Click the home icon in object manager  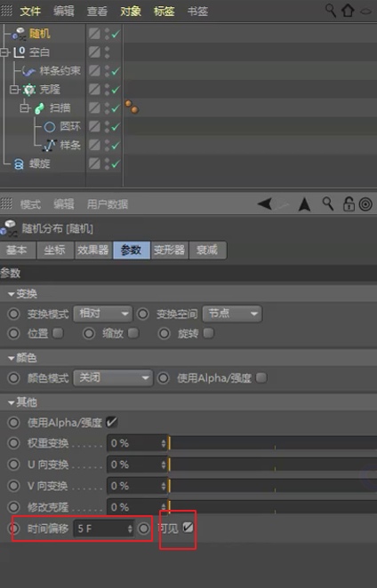(348, 11)
